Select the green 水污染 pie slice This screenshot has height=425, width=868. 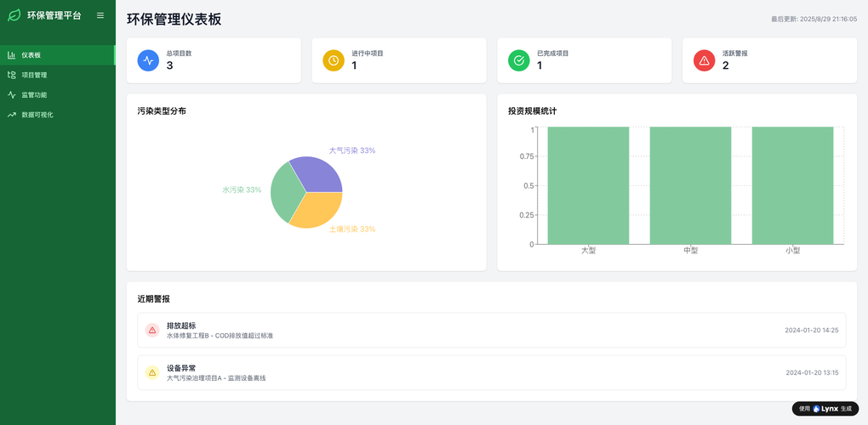pyautogui.click(x=285, y=194)
